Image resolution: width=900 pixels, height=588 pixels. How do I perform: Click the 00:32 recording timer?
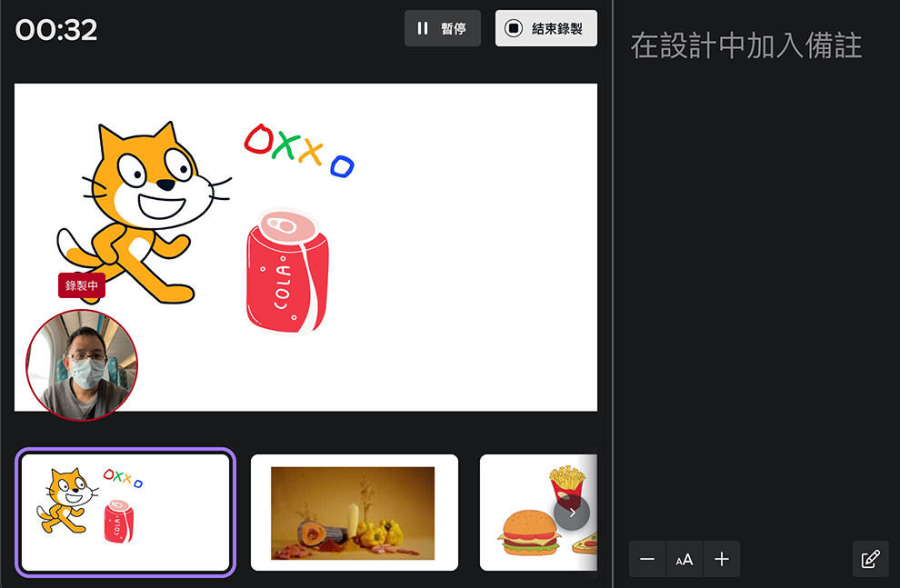pos(56,30)
